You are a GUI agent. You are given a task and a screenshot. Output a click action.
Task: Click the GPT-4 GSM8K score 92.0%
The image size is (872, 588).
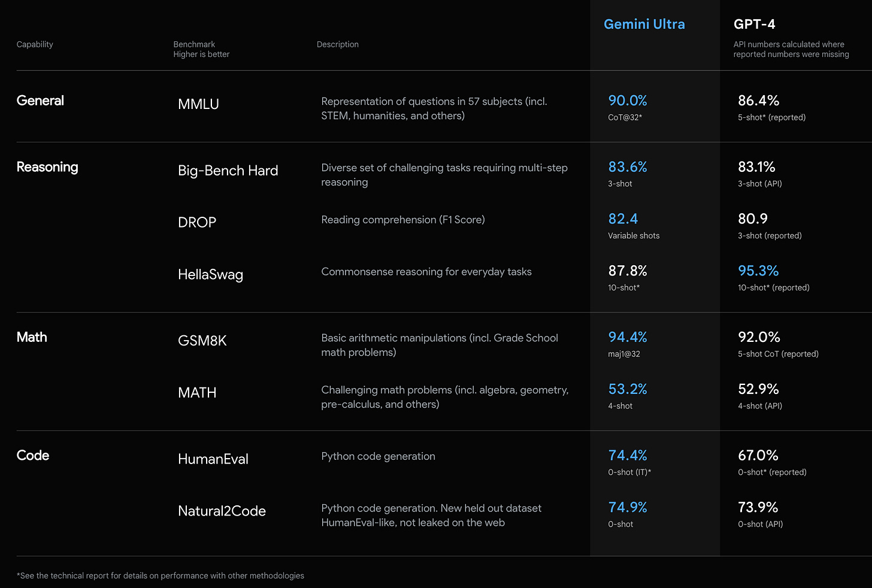point(759,337)
